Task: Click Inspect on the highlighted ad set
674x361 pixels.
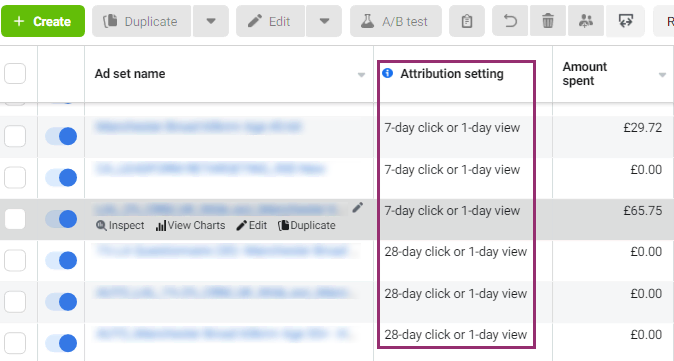Action: (120, 225)
